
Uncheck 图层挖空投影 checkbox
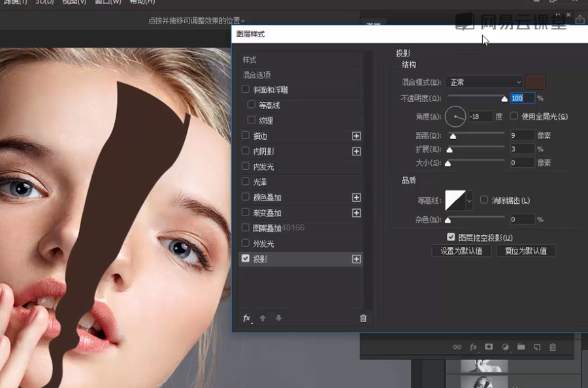coord(451,237)
